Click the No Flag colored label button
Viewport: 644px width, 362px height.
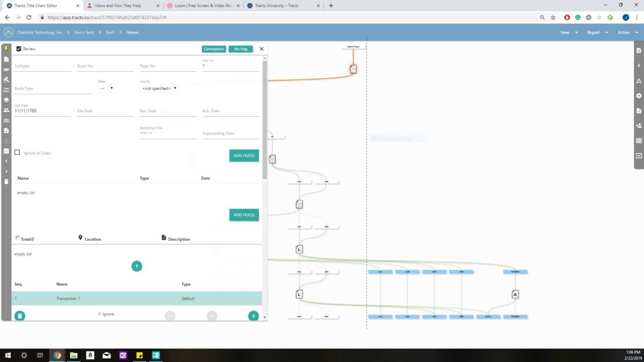(x=240, y=49)
